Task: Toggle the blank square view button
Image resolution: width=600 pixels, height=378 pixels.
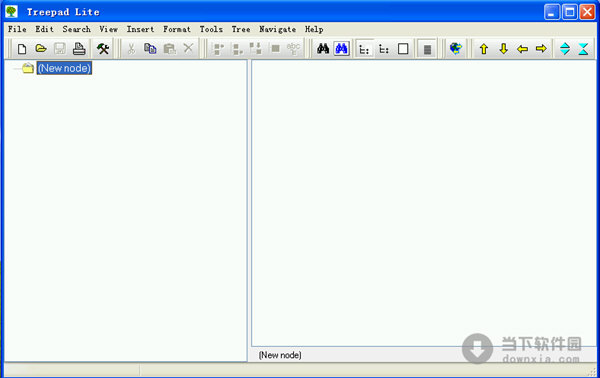Action: click(x=403, y=49)
